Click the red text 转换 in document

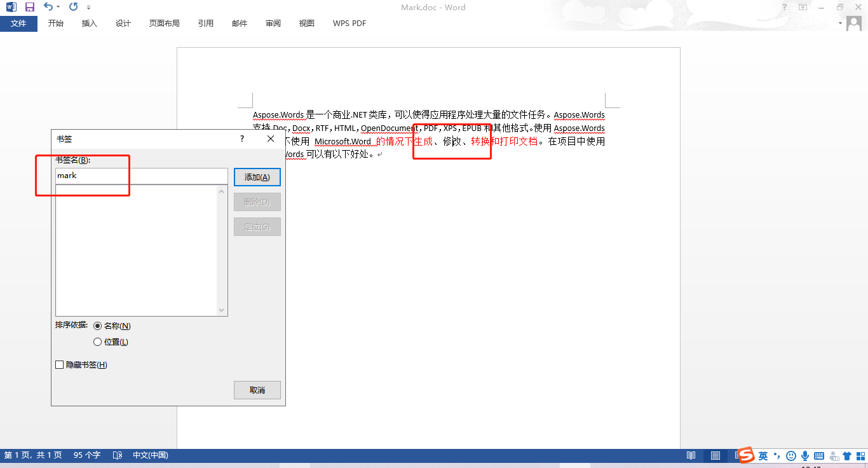coord(480,141)
